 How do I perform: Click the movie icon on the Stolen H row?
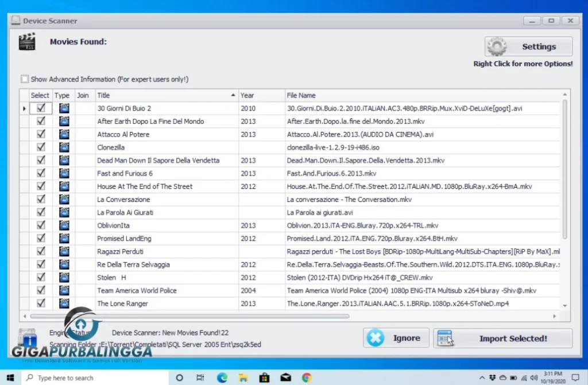point(64,277)
